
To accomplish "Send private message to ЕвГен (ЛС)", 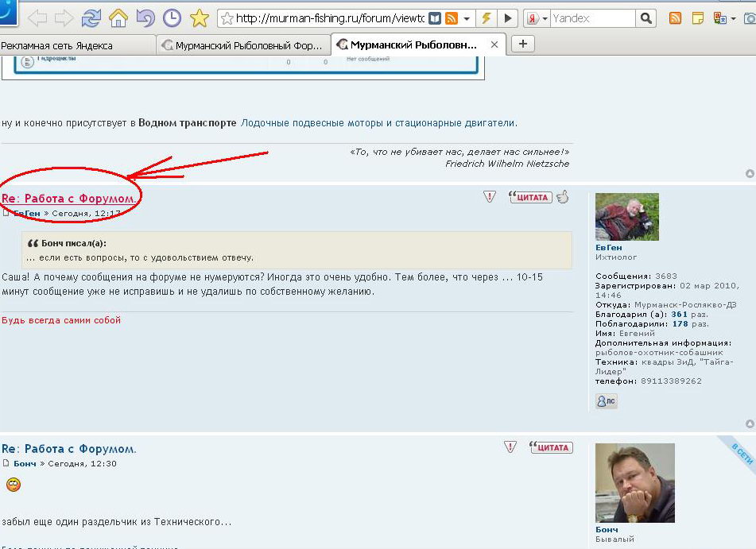I will point(606,401).
